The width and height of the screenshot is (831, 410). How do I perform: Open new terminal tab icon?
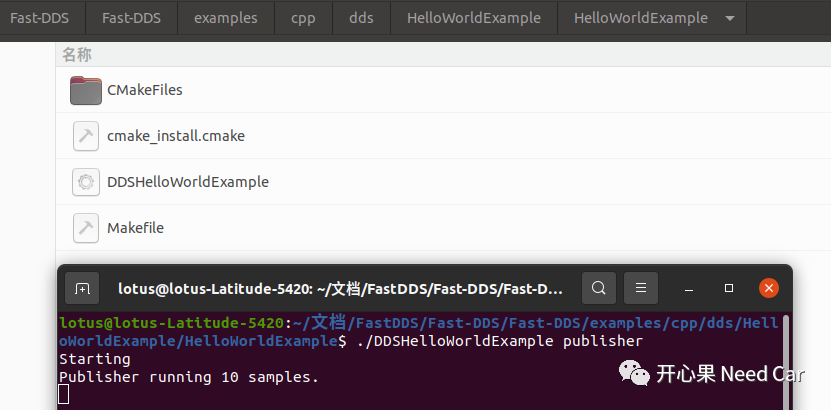pyautogui.click(x=83, y=289)
